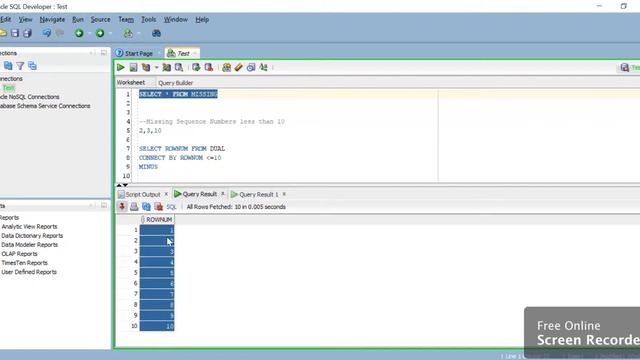Click the Rollback icon
640x360 pixels.
click(209, 67)
